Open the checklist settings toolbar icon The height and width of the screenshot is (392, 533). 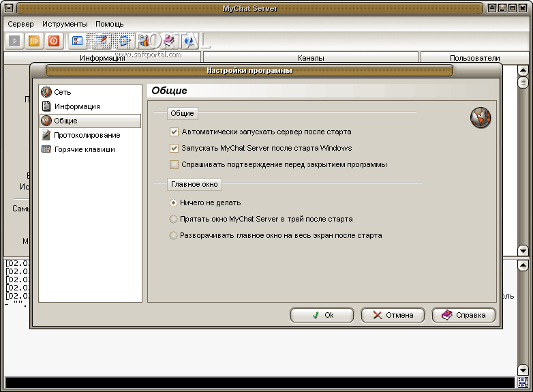[x=78, y=41]
